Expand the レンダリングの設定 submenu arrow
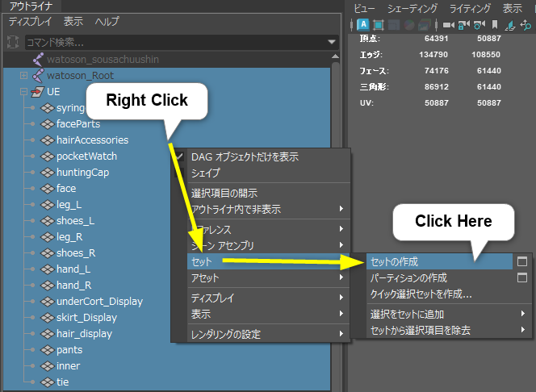This screenshot has width=536, height=392. pyautogui.click(x=341, y=334)
